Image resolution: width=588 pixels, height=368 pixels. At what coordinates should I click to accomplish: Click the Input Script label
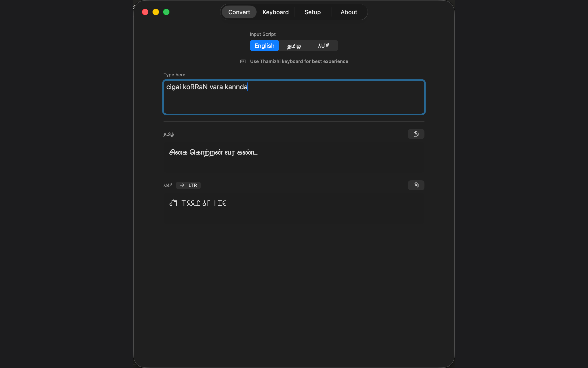coord(263,34)
